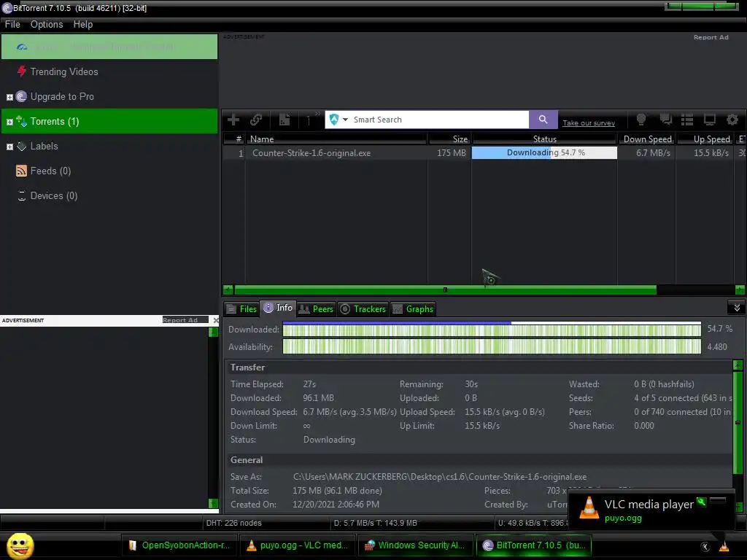Open the Help menu

[x=83, y=24]
